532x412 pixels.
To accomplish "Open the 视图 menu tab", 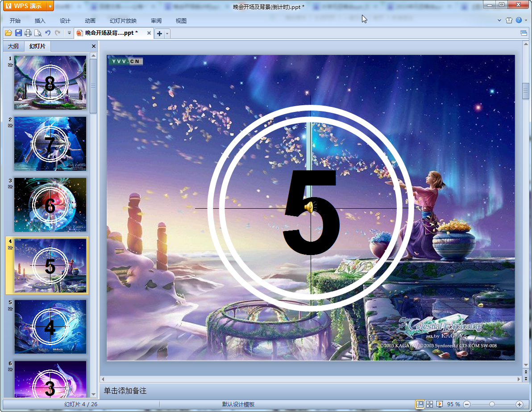I will [181, 21].
